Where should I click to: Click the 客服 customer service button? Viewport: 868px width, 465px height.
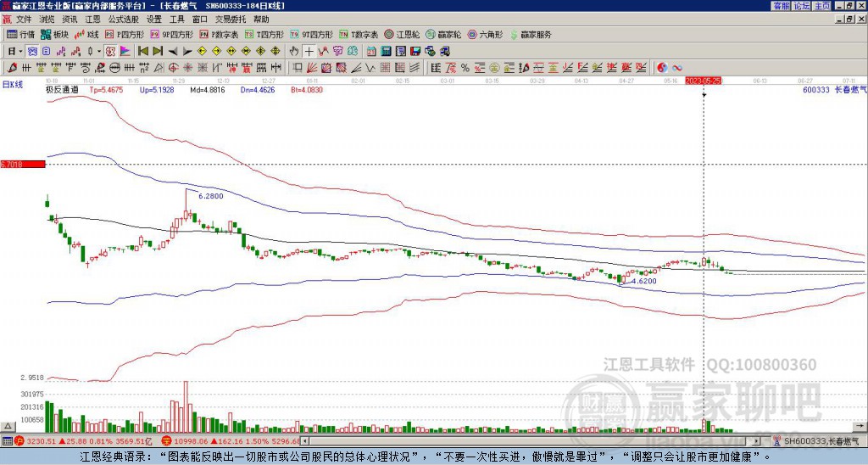[x=781, y=5]
